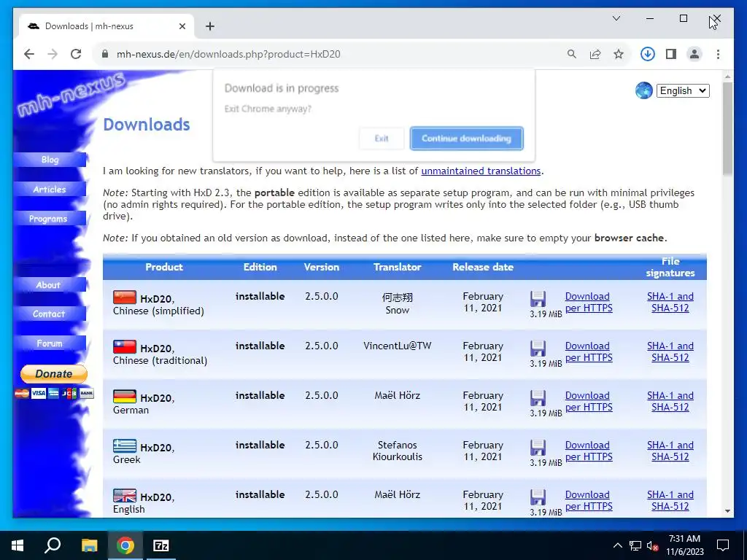Screen dimensions: 747x560
Task: Follow the unmaintained translations link
Action: click(481, 171)
